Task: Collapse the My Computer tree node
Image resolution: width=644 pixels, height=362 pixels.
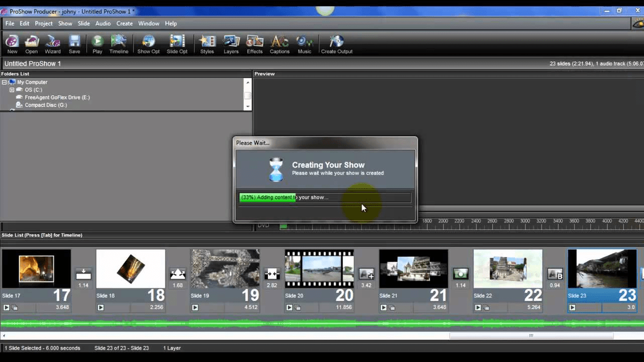Action: tap(4, 83)
